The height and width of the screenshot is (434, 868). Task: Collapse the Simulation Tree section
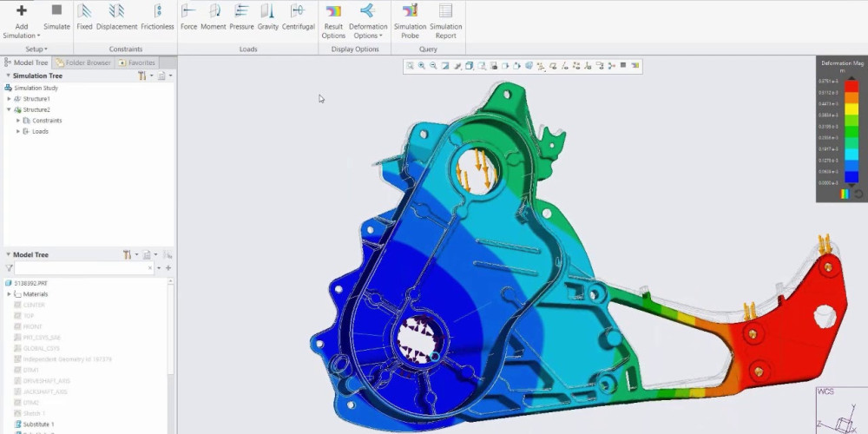(x=9, y=76)
